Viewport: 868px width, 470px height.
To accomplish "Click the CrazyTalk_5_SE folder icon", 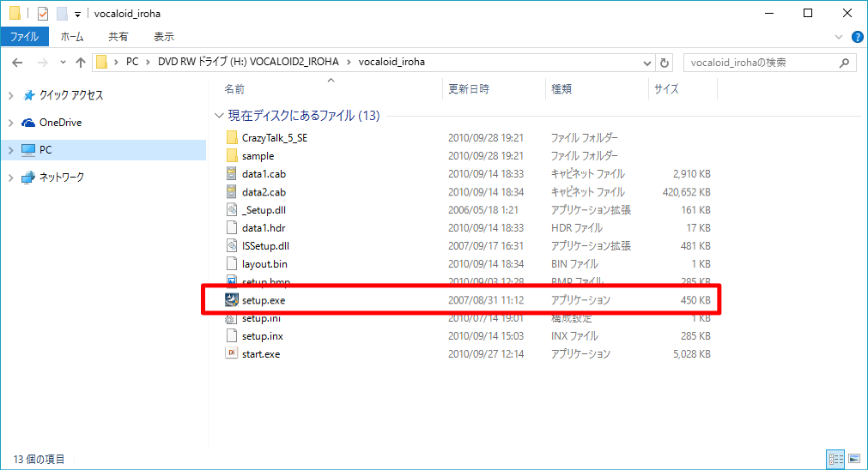I will click(x=232, y=138).
